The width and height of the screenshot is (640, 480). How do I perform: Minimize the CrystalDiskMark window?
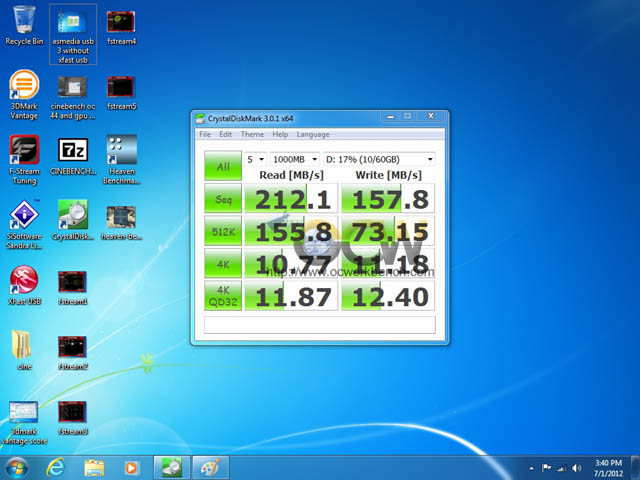(391, 116)
